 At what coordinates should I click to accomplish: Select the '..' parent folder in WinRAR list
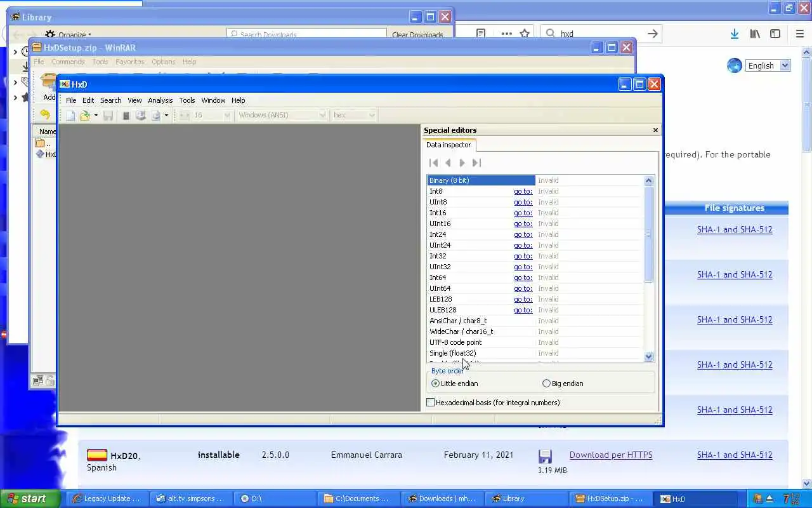(x=44, y=144)
